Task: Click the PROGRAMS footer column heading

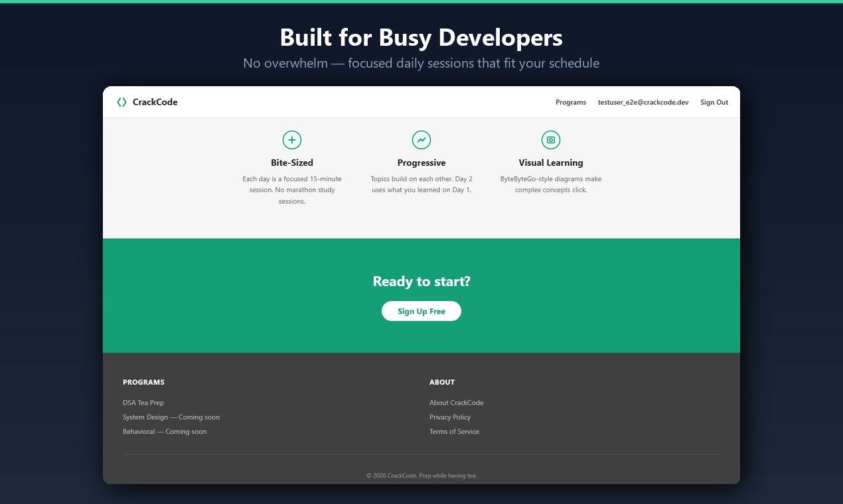Action: pyautogui.click(x=143, y=382)
